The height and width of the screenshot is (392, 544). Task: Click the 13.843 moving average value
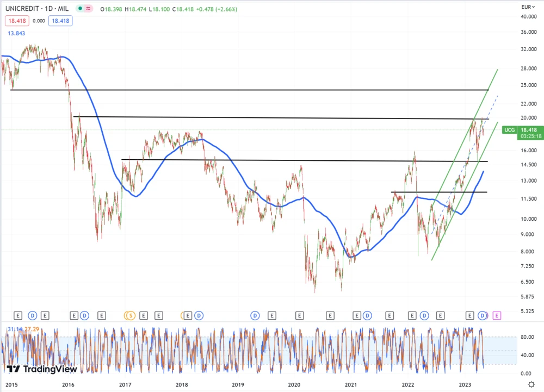coord(16,34)
